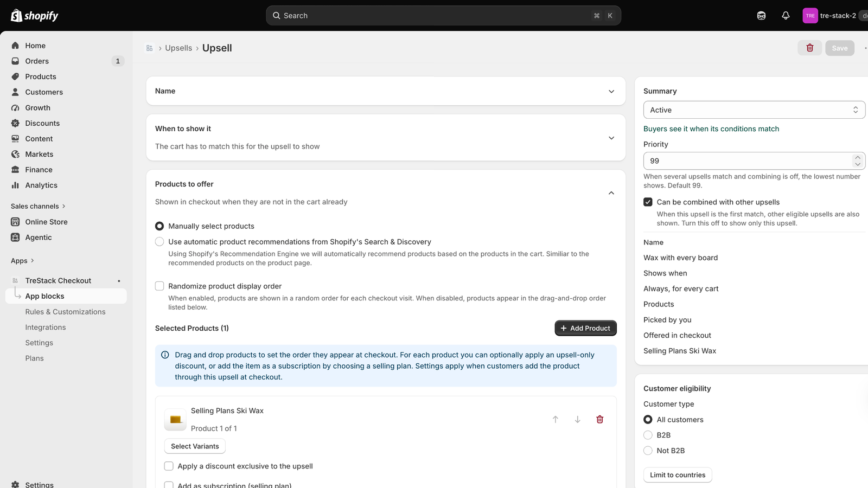Screen dimensions: 868x488
Task: Click the Online Store icon
Action: pyautogui.click(x=15, y=222)
